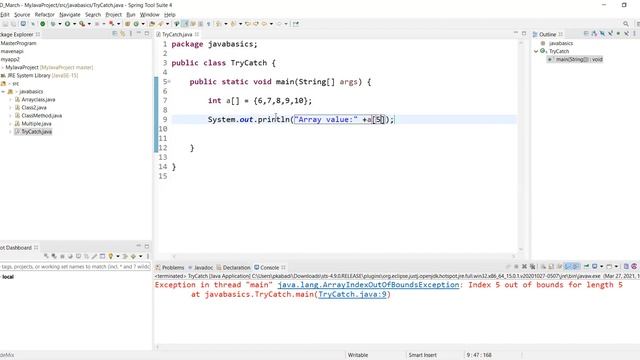Click the External Tools run icon

(82, 24)
